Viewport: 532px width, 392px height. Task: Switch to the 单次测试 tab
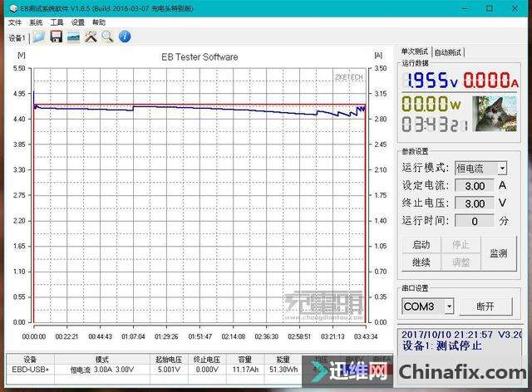click(414, 51)
